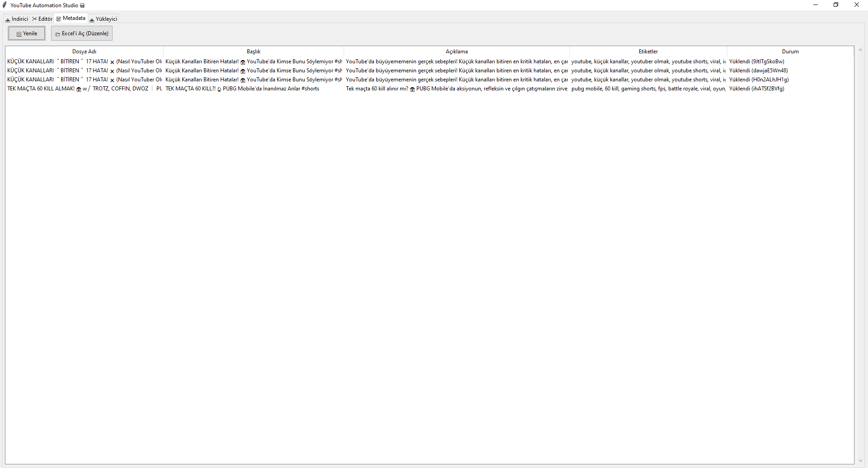Click the Durum column header
868x468 pixels.
pos(790,52)
